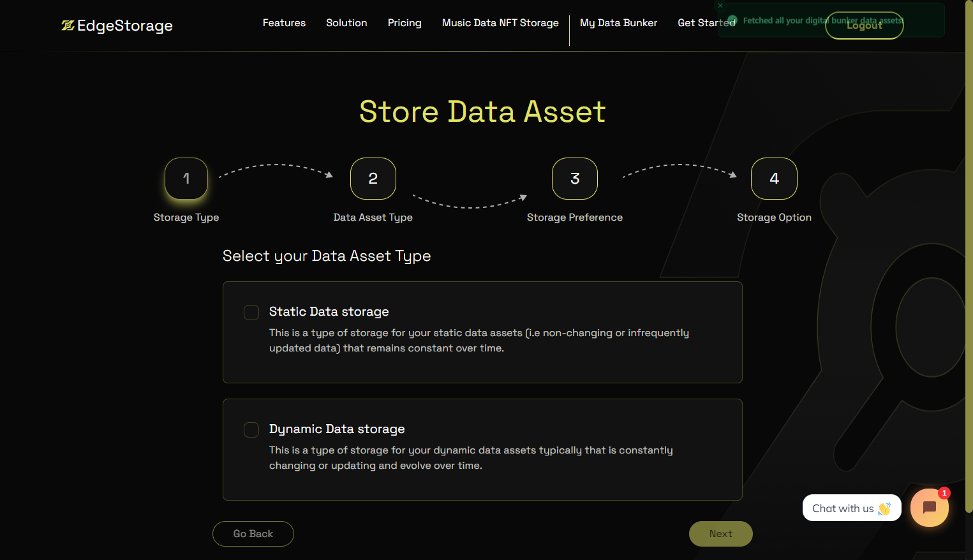The image size is (973, 560).
Task: Select step 4 Storage Option circle
Action: (774, 179)
